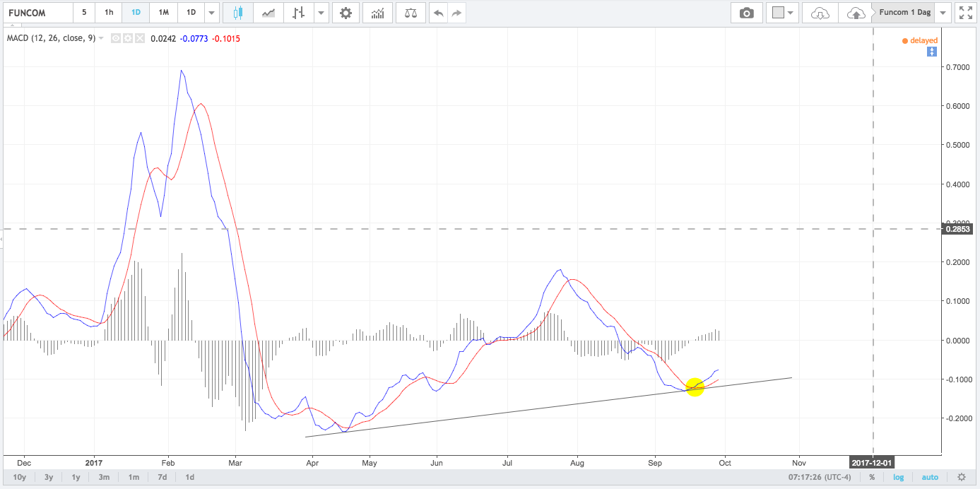Undo last chart action
The width and height of the screenshot is (980, 489).
pos(439,13)
